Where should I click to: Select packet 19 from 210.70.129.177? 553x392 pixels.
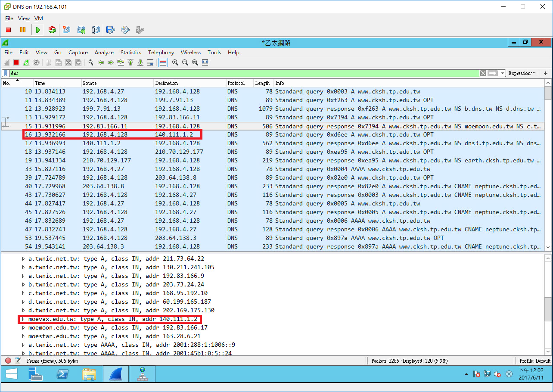273,160
